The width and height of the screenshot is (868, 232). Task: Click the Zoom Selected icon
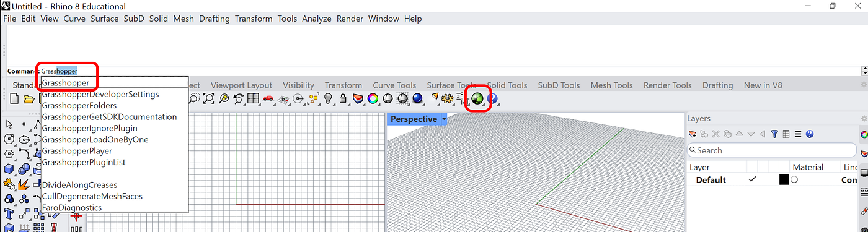(224, 98)
